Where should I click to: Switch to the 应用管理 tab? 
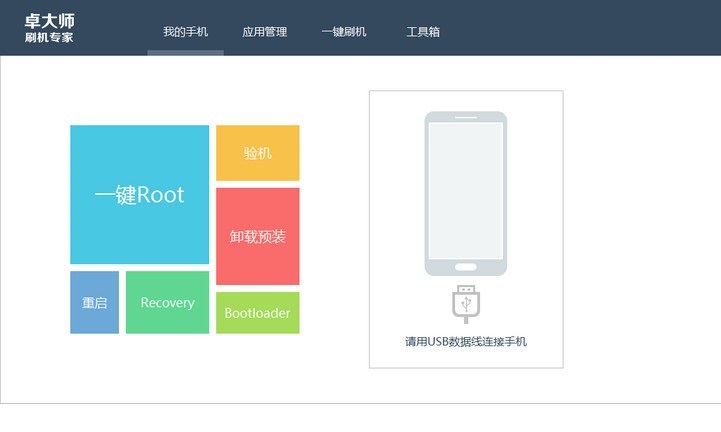click(x=264, y=32)
